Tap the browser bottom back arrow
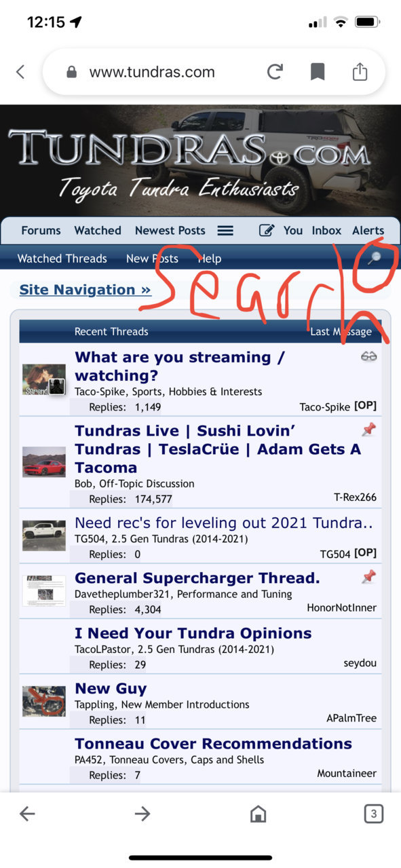The width and height of the screenshot is (401, 868). pyautogui.click(x=27, y=814)
